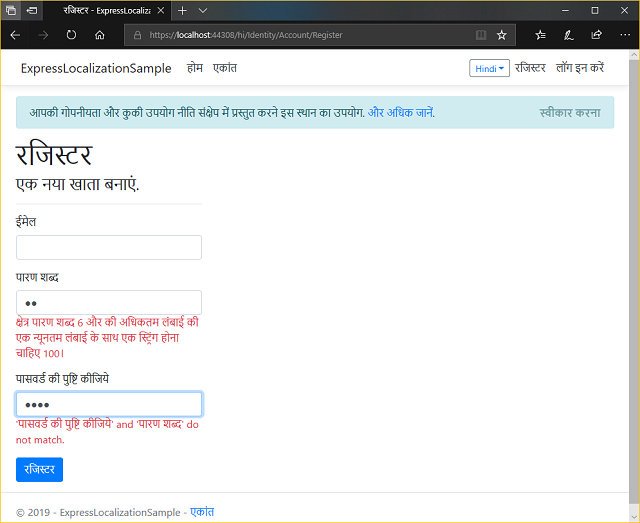Accept cookies via स्वीकार करना button

coord(569,112)
